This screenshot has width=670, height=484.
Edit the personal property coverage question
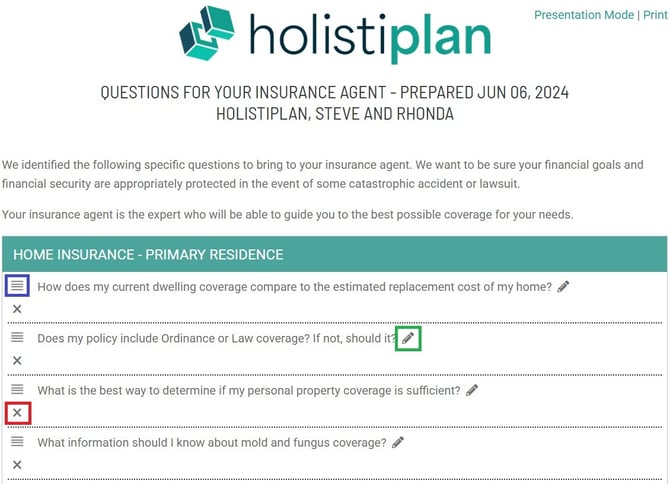click(472, 390)
